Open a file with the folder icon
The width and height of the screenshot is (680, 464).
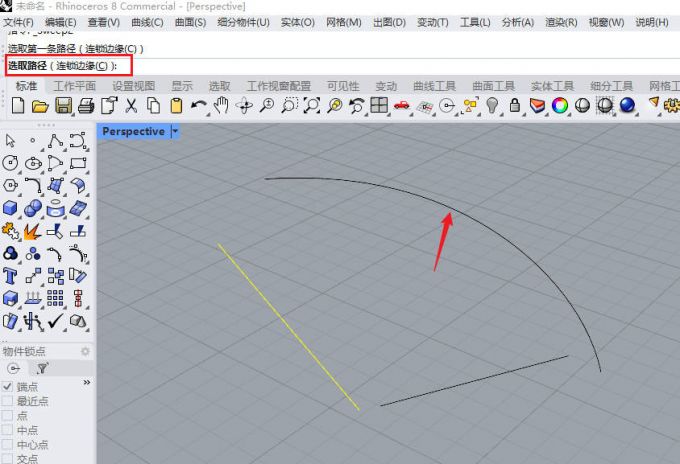[x=40, y=106]
